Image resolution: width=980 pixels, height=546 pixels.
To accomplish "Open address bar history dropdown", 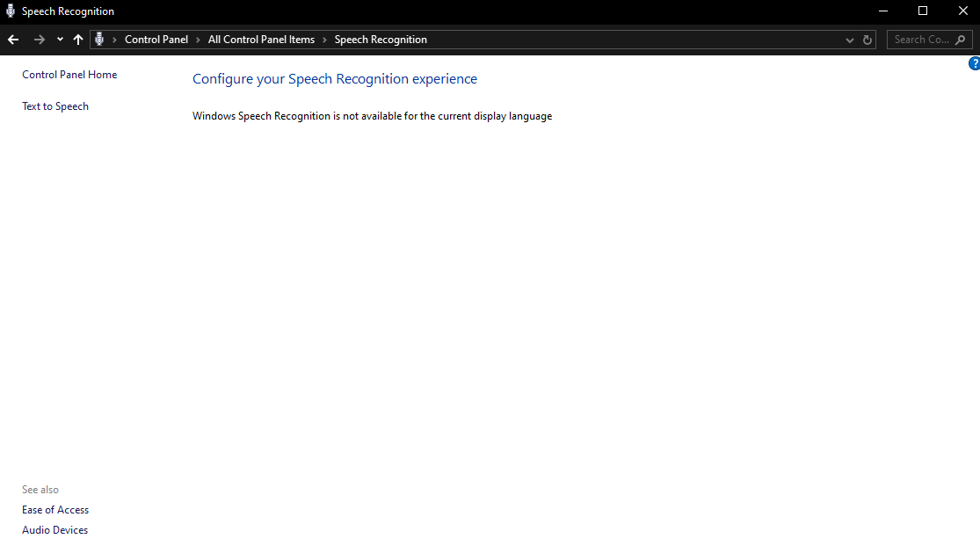I will click(x=849, y=40).
